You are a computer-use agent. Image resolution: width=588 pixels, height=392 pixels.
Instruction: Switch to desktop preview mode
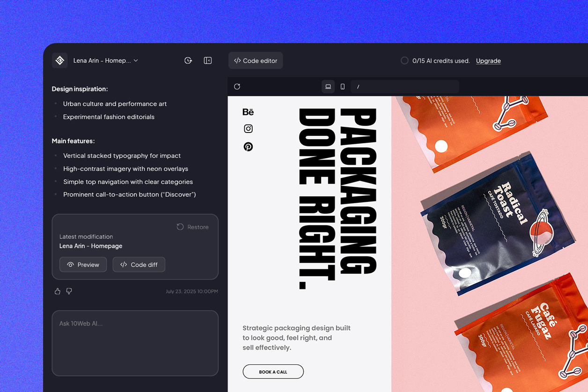(x=328, y=87)
